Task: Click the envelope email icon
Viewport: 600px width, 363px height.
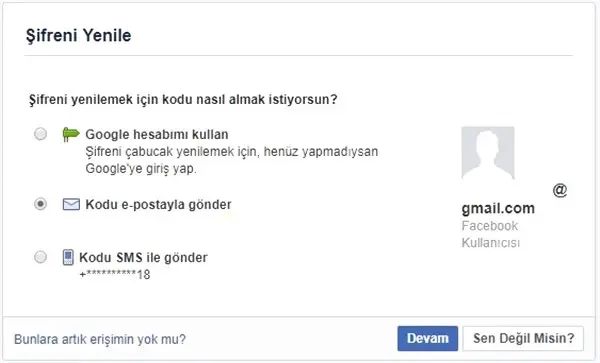Action: click(x=71, y=204)
